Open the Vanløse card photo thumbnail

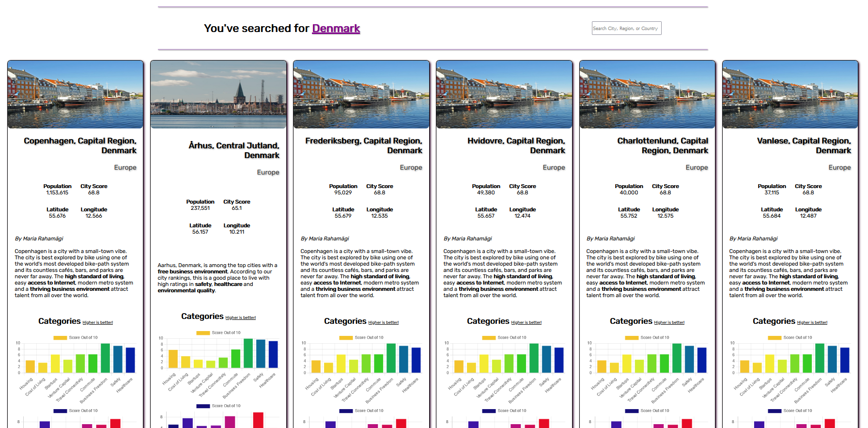click(790, 95)
